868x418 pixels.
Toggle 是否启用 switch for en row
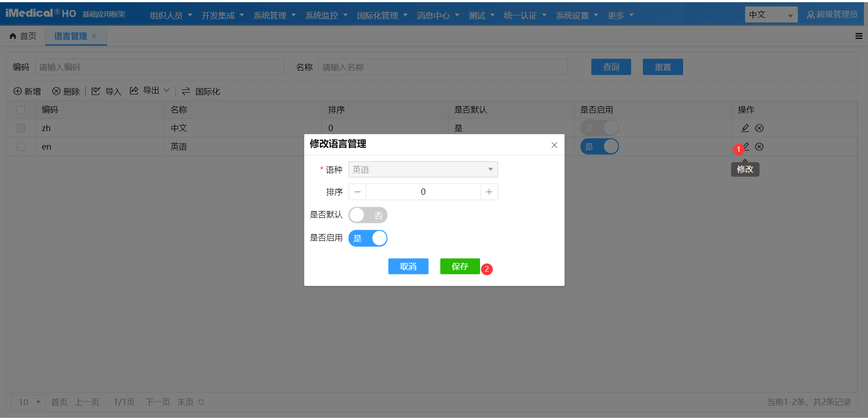pos(599,146)
